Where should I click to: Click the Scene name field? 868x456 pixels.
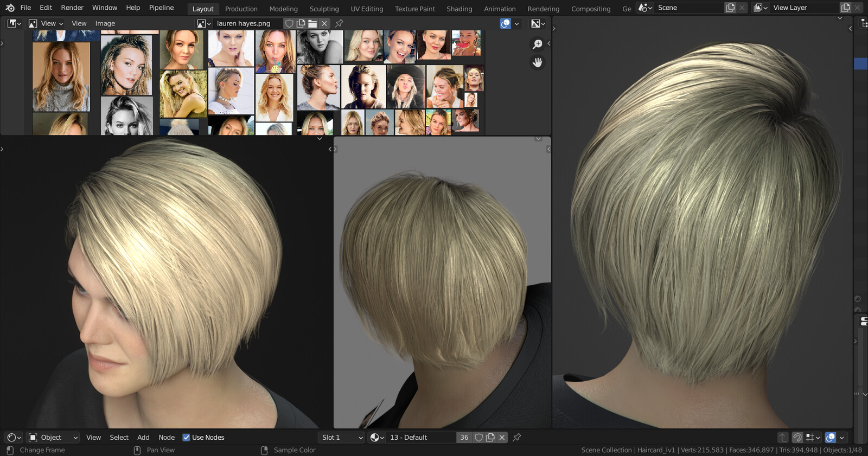689,8
